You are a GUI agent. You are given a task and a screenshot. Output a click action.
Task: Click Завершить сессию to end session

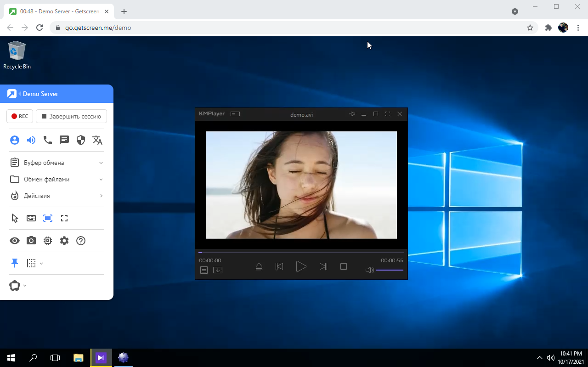(x=71, y=116)
